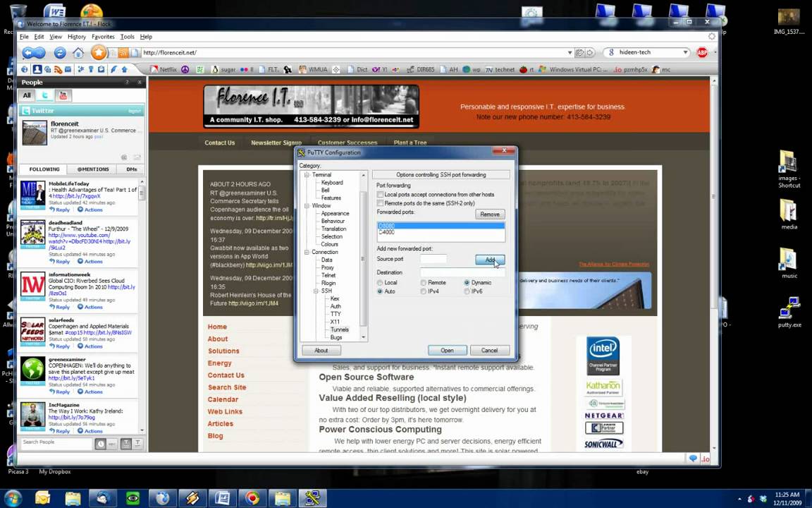
Task: Open the media folder on desktop
Action: 789,214
